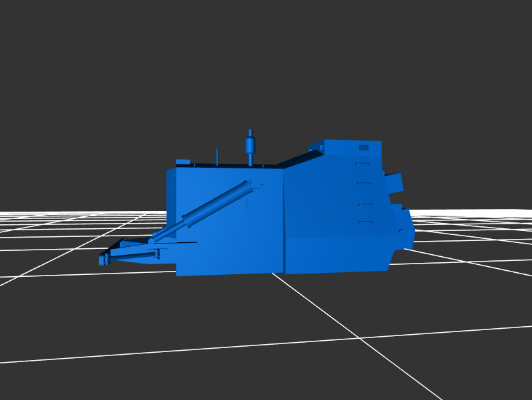
Task: Click the front tip of the lower arm
Action: pos(103,260)
